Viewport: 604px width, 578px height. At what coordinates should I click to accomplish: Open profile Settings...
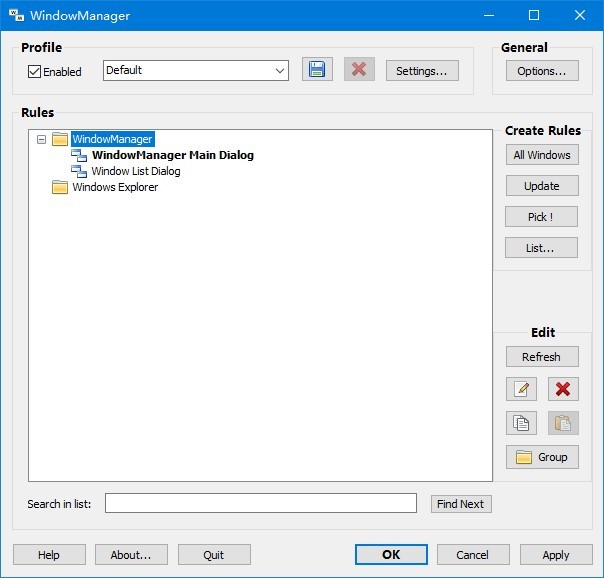422,71
